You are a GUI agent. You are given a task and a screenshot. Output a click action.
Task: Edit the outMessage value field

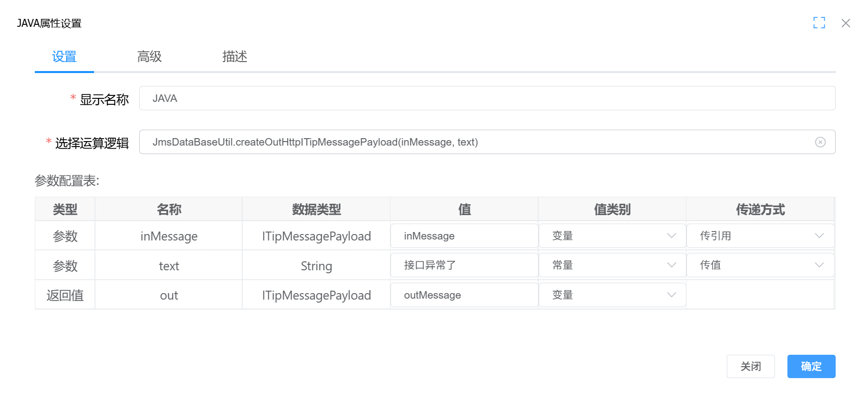click(464, 295)
